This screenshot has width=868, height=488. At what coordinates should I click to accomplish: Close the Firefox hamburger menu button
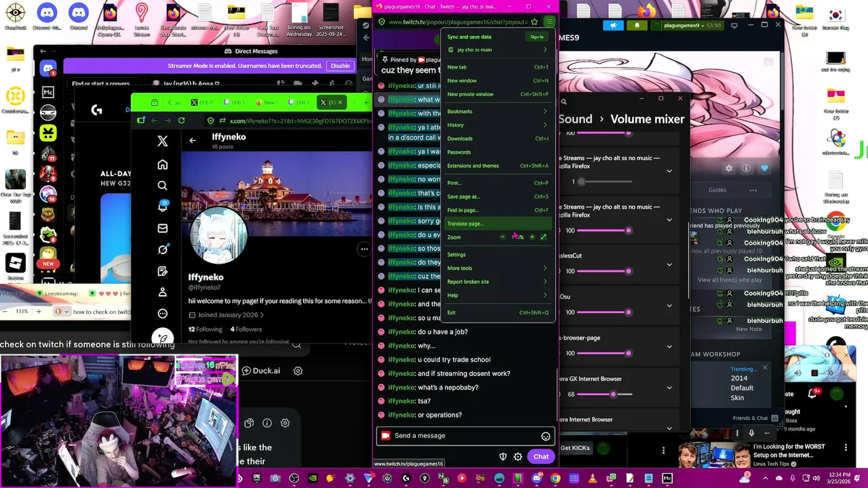click(549, 22)
